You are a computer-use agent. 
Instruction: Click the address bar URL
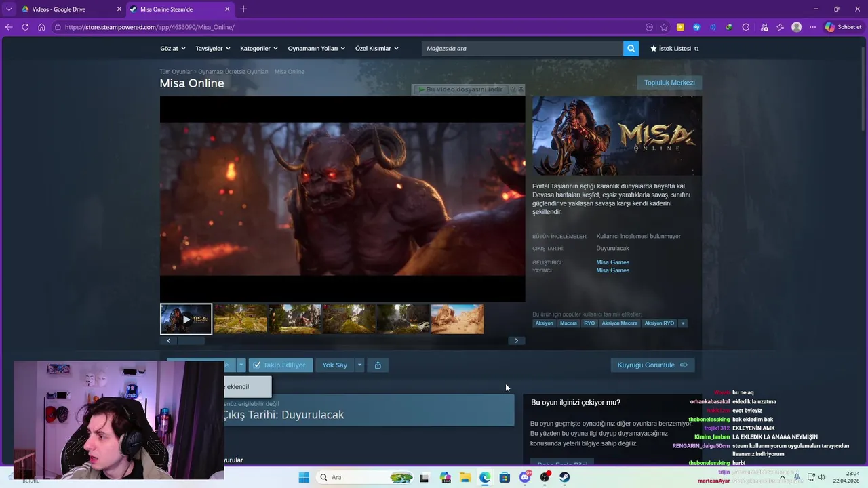pos(150,27)
